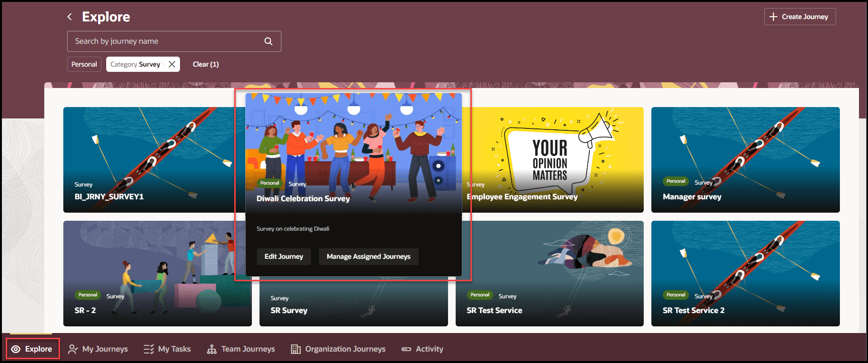Screen dimensions: 868x363
Task: Open the SR Survey journey card
Action: [354, 302]
